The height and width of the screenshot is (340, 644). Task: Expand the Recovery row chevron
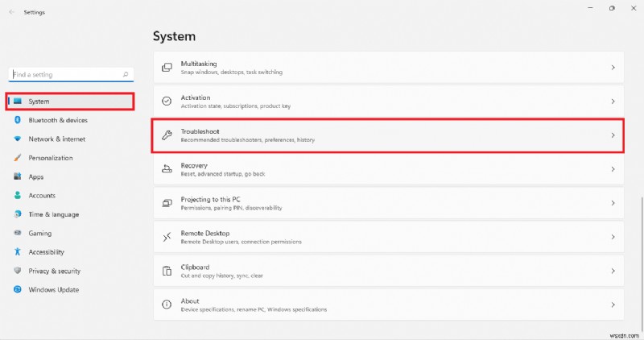coord(613,169)
